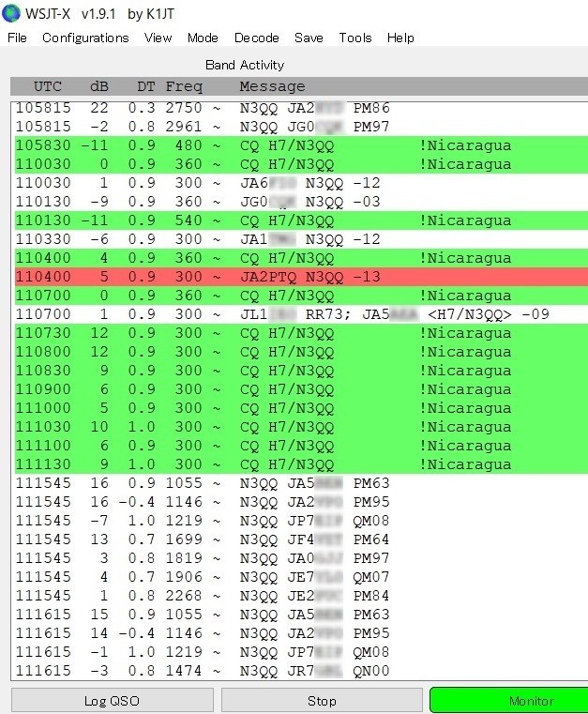588x714 pixels.
Task: Open the File menu
Action: [x=17, y=38]
